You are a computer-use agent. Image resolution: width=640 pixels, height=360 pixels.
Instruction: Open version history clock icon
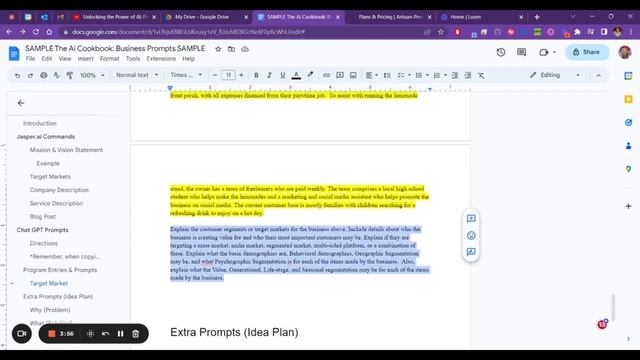coord(501,52)
